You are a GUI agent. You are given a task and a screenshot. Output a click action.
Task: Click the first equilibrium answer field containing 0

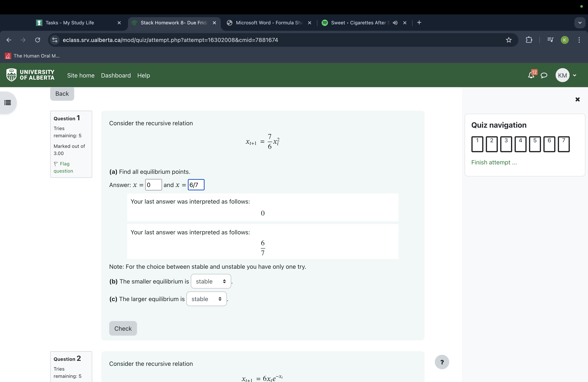153,185
